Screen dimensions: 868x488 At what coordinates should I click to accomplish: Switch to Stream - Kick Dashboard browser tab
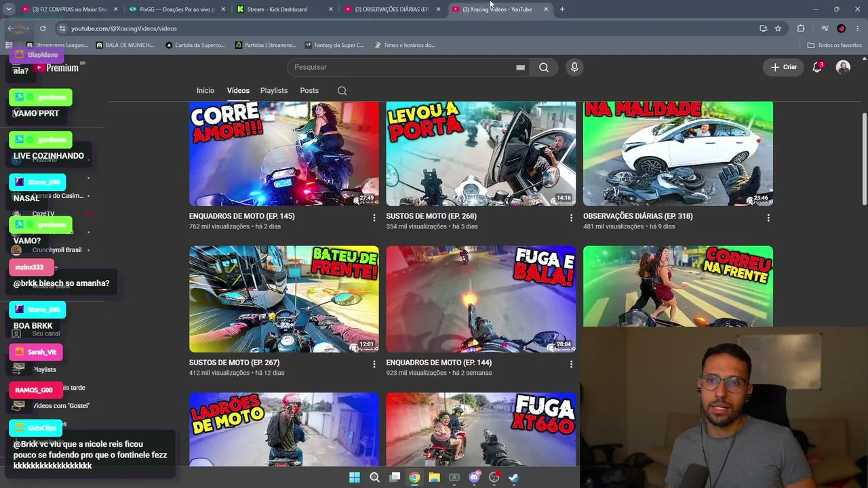[285, 9]
